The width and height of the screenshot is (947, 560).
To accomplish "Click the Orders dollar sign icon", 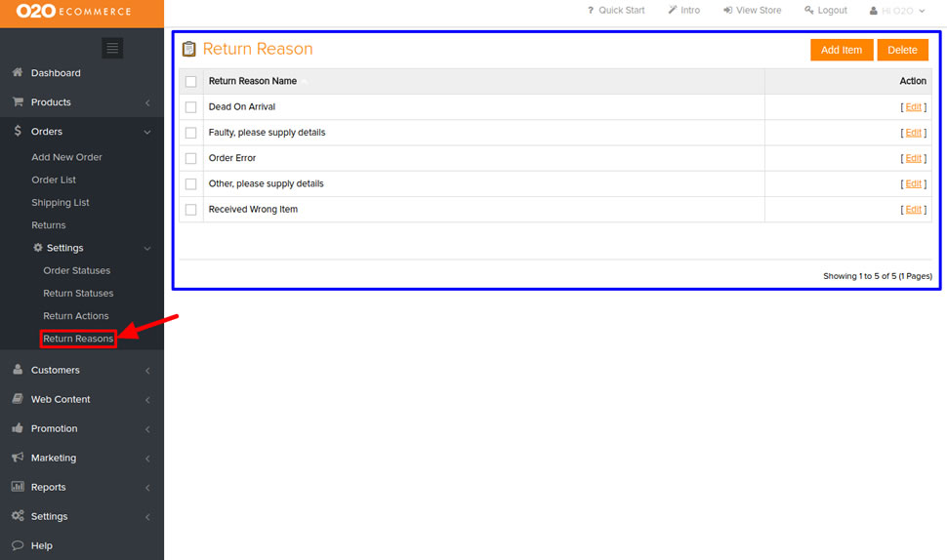I will [x=18, y=131].
